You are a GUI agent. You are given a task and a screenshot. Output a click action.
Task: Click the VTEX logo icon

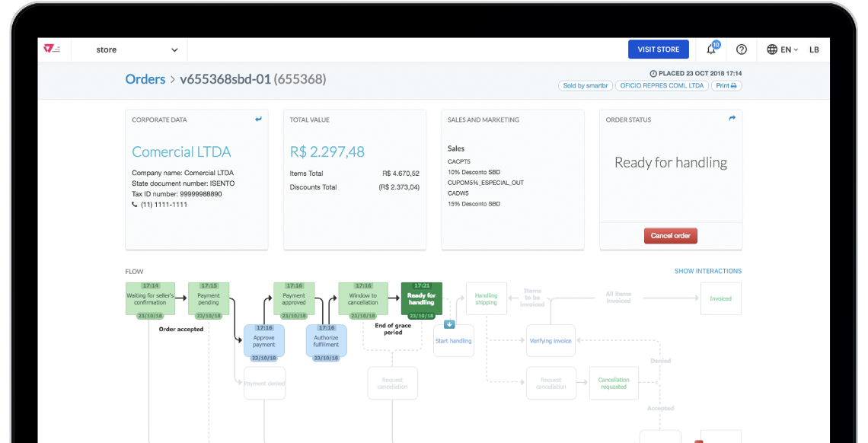[52, 49]
